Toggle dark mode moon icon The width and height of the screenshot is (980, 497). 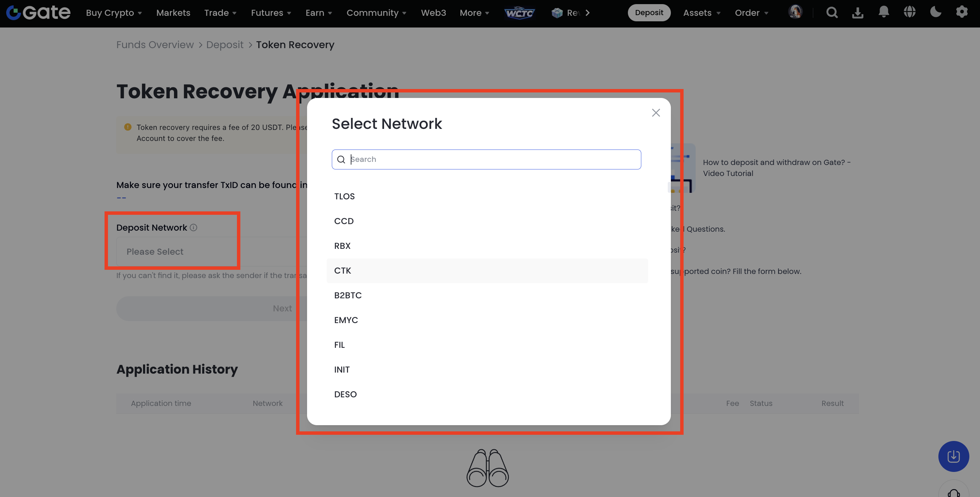click(936, 12)
